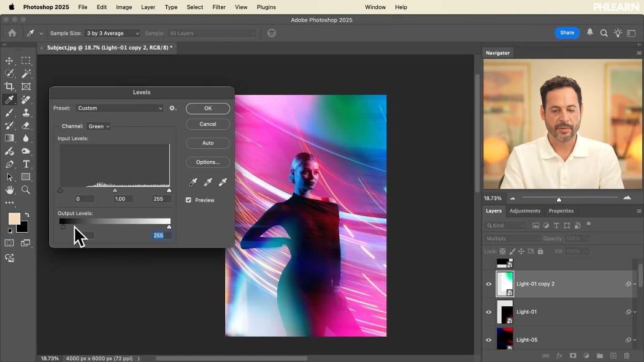Select the Crop tool
The image size is (644, 362).
pyautogui.click(x=9, y=86)
